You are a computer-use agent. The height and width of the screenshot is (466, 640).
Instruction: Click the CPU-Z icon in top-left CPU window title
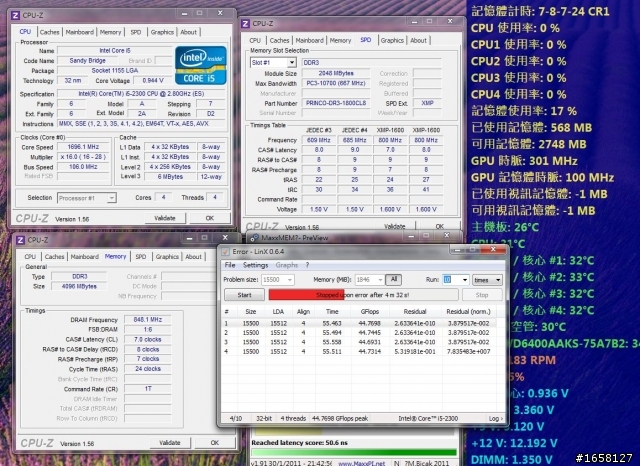[15, 16]
